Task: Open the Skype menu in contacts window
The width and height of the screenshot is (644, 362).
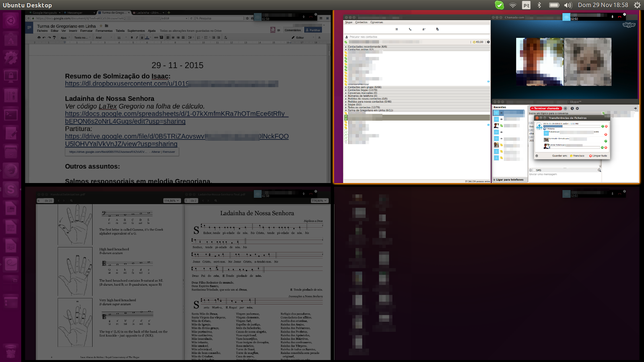Action: click(x=349, y=22)
